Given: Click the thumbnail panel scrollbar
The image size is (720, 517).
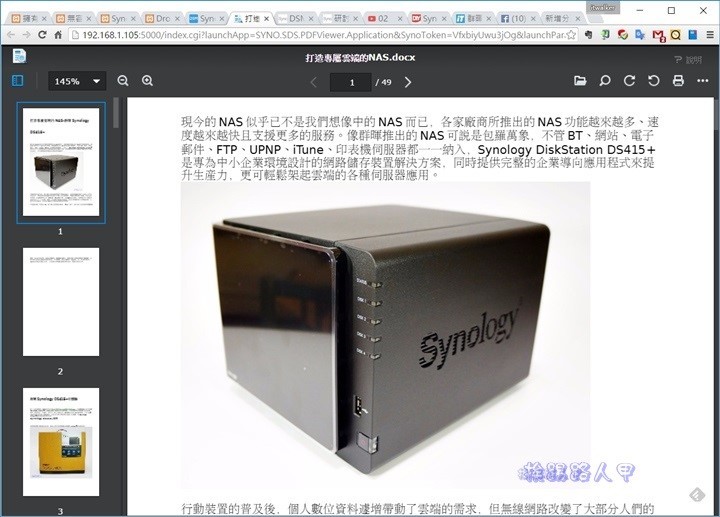Looking at the screenshot, I should coord(116,112).
